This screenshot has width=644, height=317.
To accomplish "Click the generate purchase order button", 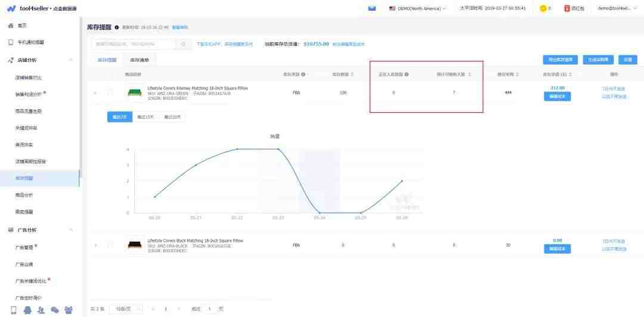I will 598,60.
